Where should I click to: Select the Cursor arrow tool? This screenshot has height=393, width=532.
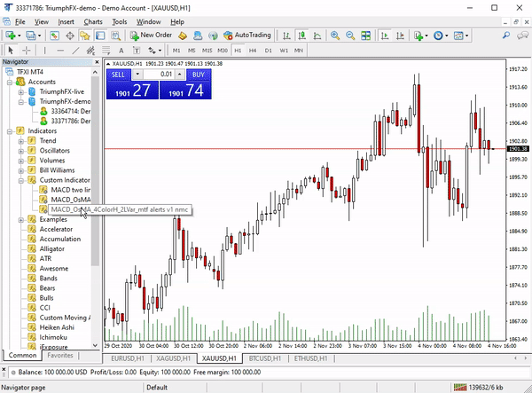coord(11,51)
